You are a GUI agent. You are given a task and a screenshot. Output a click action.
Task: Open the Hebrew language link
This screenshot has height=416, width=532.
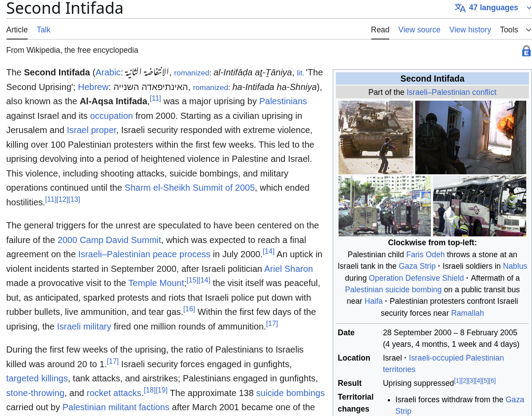pos(93,87)
